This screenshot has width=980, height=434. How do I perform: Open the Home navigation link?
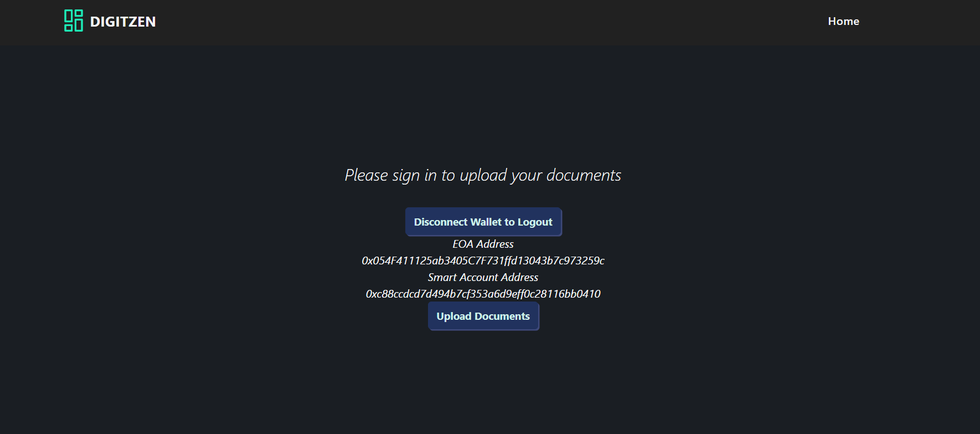coord(843,21)
